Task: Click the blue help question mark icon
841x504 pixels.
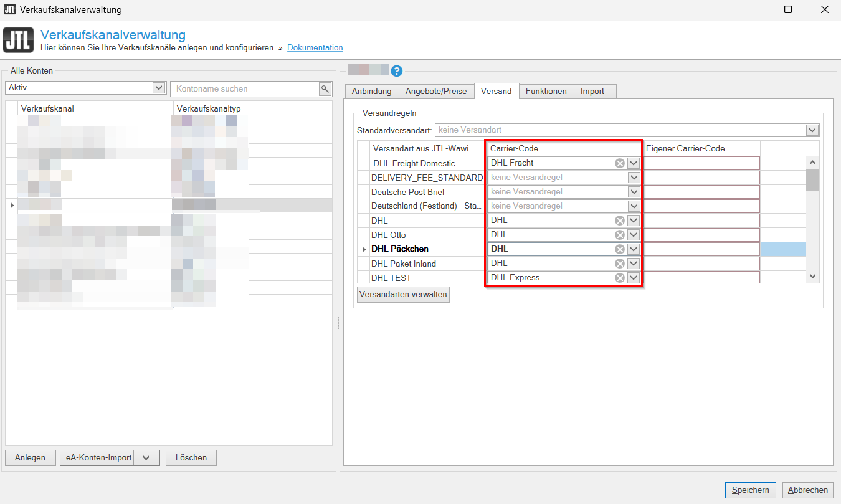Action: tap(396, 71)
